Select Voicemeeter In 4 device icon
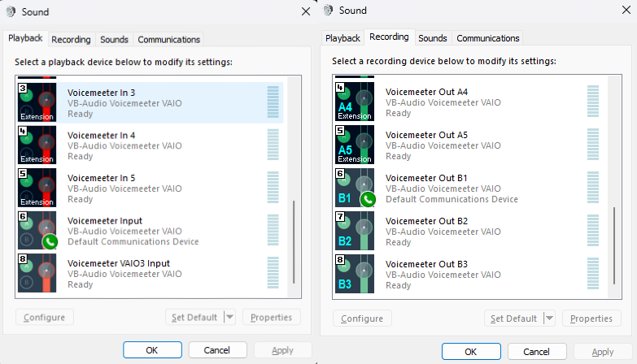This screenshot has height=364, width=637. click(37, 145)
